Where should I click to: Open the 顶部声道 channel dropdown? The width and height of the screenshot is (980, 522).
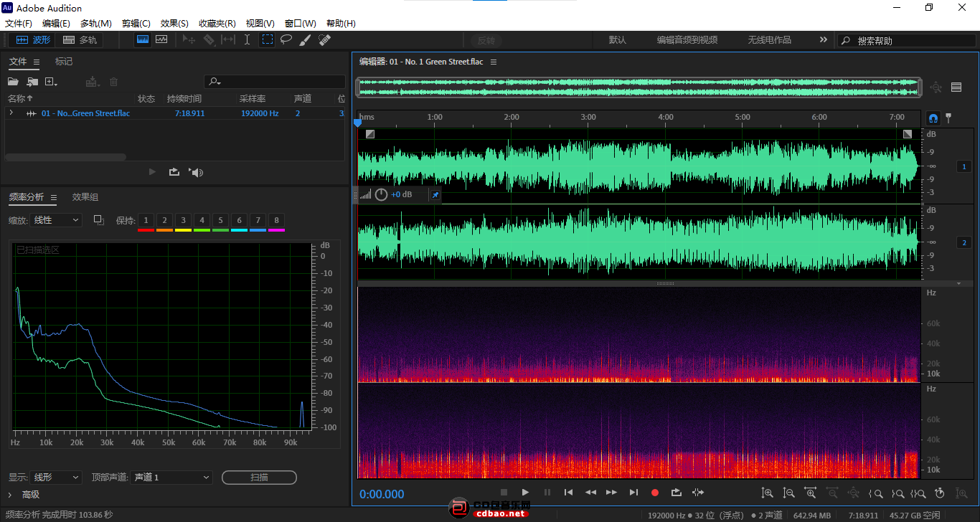pyautogui.click(x=171, y=477)
